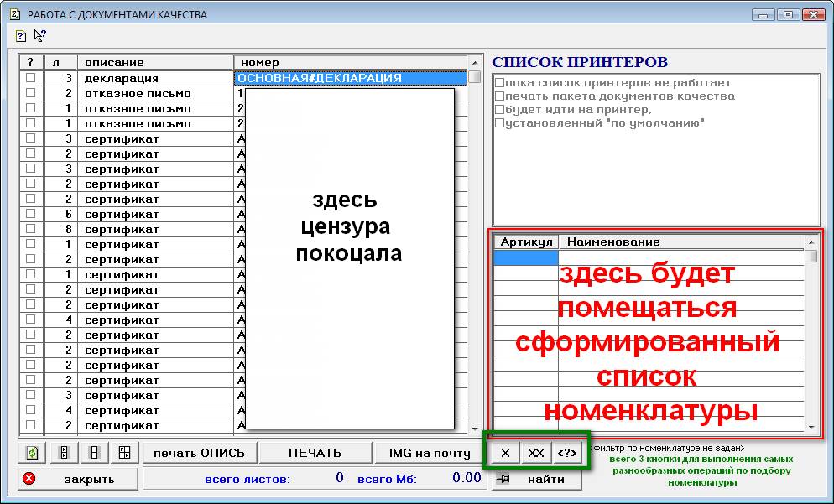Click the documents table scrollbar thumb
The image size is (834, 504).
(x=475, y=77)
